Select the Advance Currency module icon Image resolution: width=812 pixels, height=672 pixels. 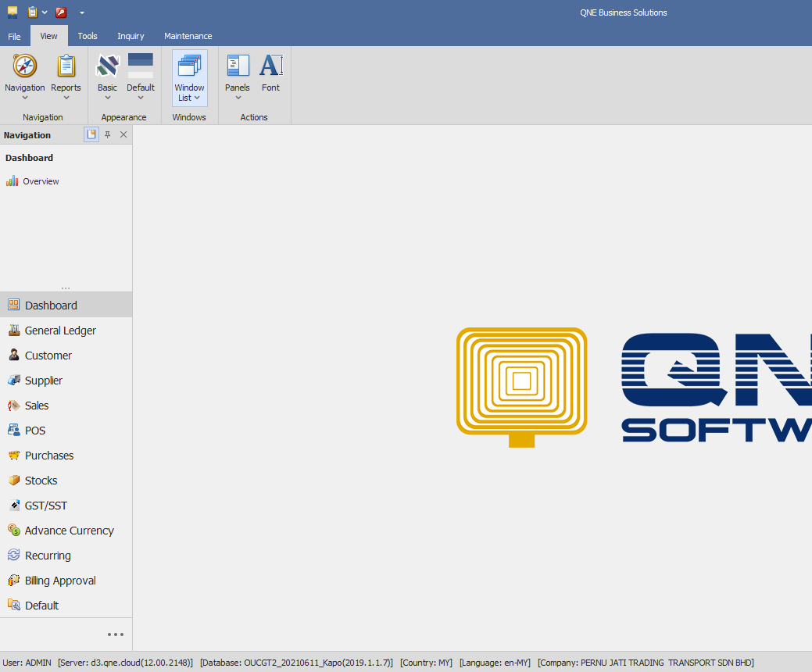(14, 530)
